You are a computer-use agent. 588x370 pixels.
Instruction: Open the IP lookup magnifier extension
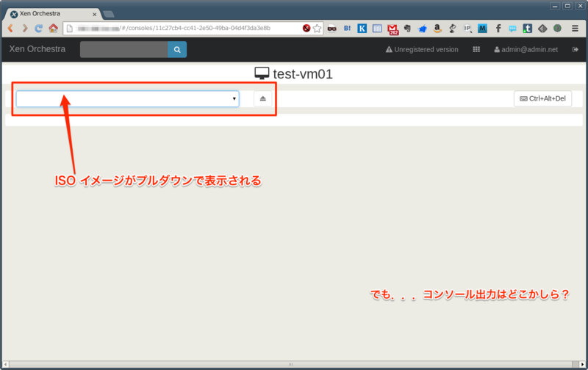pos(467,28)
